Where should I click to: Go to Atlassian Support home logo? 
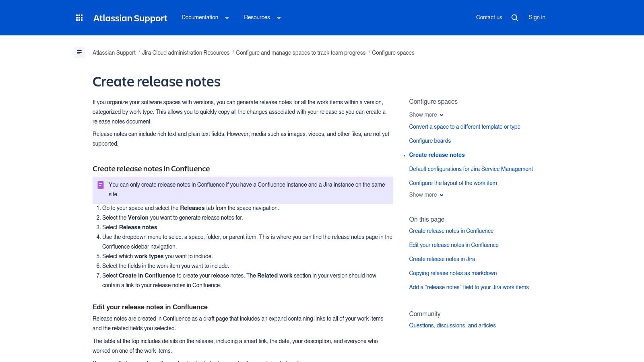click(x=130, y=18)
